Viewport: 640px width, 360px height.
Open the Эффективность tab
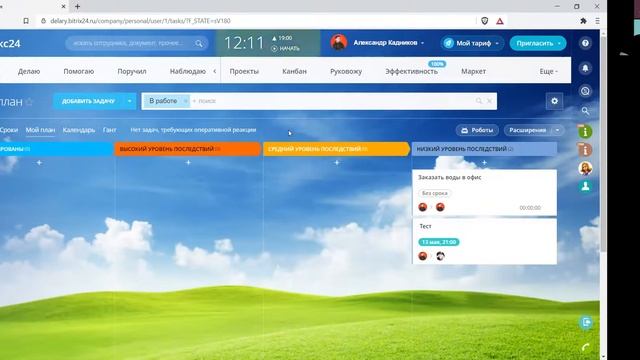(411, 71)
